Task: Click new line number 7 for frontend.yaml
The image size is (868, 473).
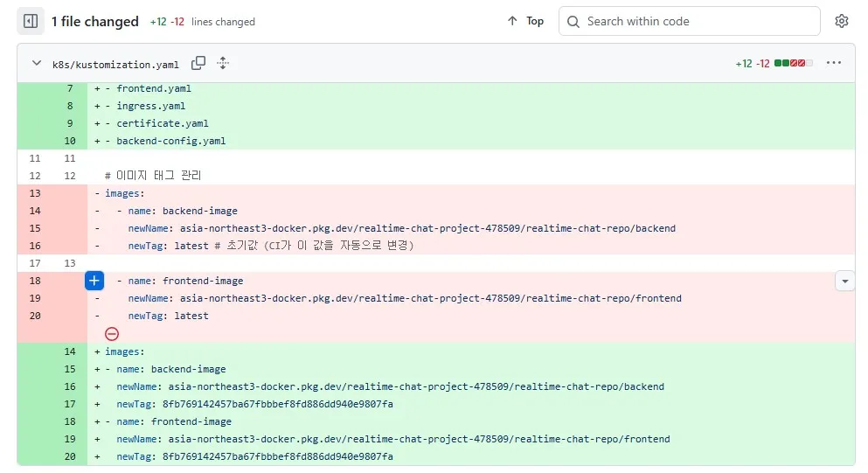Action: 70,88
